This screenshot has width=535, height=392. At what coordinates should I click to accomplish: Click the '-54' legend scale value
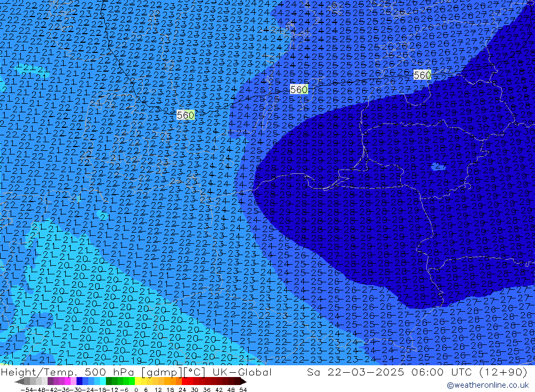click(x=27, y=390)
